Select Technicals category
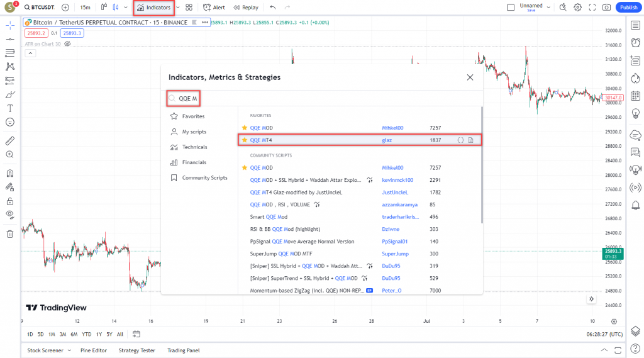This screenshot has width=644, height=358. [x=189, y=147]
